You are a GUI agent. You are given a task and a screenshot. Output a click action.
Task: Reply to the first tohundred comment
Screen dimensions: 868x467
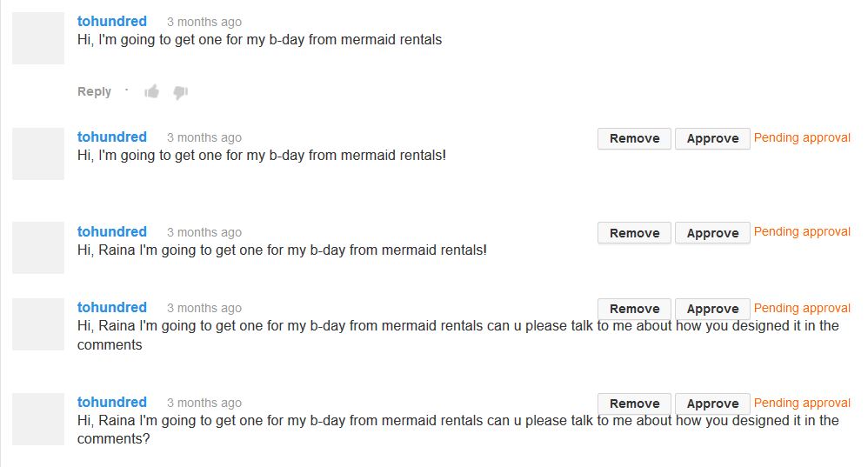coord(94,91)
